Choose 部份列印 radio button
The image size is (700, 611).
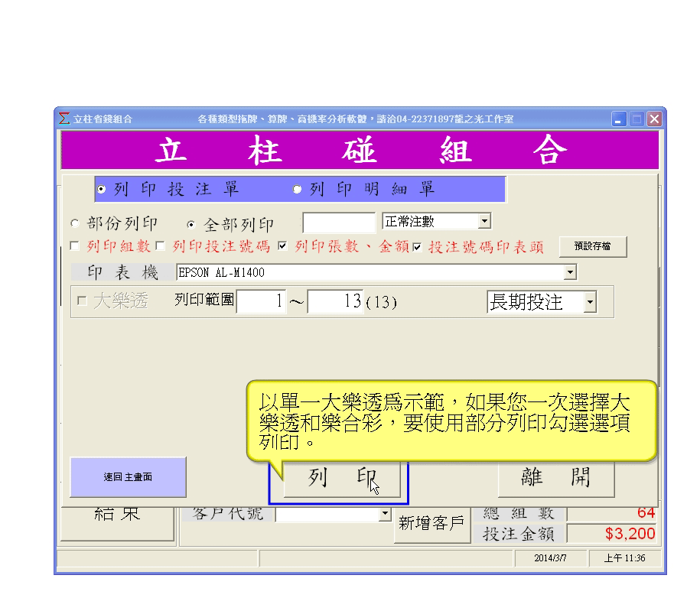(x=75, y=224)
